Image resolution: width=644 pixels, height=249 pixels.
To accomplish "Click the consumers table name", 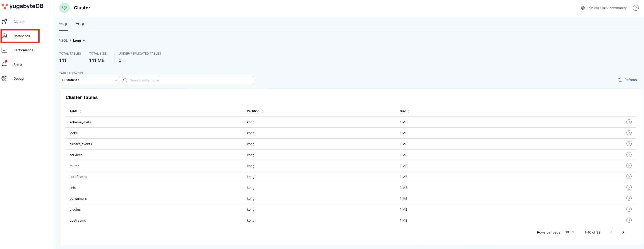I will click(78, 199).
